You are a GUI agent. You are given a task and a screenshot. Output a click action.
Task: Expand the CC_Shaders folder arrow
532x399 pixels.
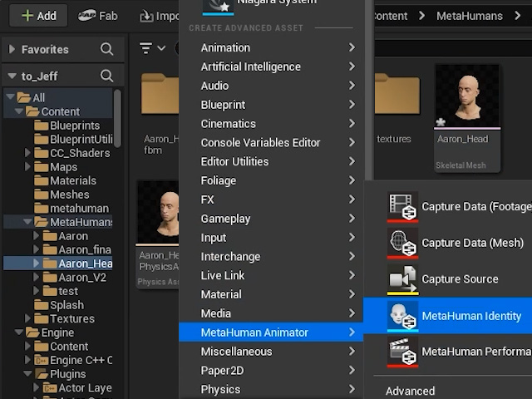pos(27,153)
